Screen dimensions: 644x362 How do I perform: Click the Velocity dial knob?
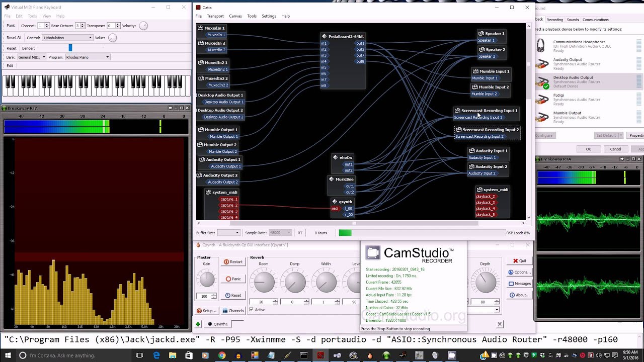click(143, 26)
